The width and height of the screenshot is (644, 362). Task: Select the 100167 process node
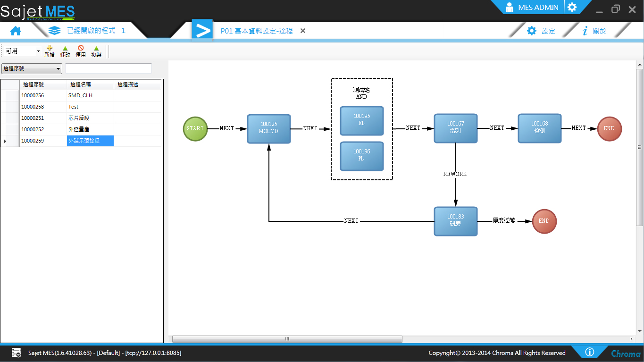[456, 128]
